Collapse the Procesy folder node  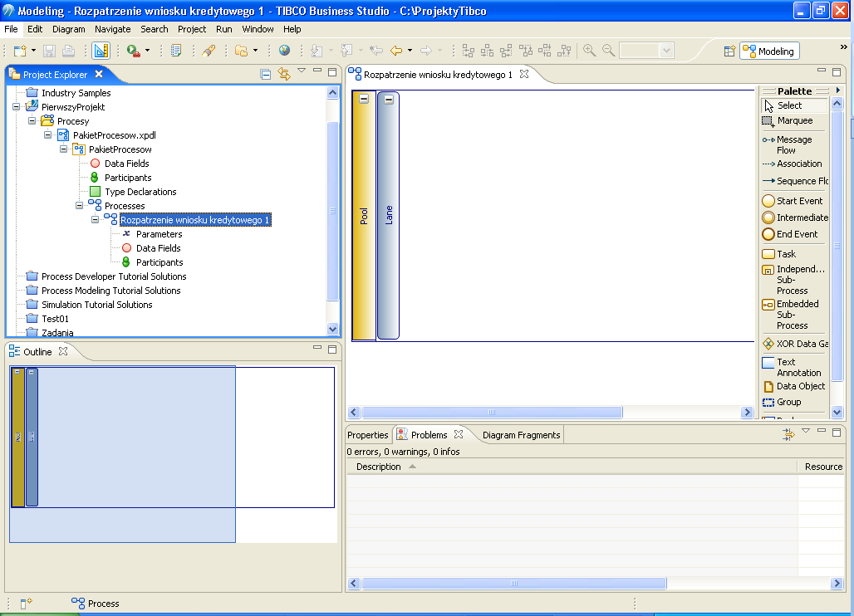(32, 121)
